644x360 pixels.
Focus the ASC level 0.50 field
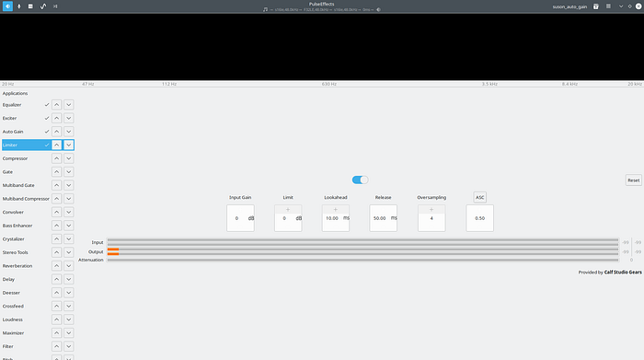pyautogui.click(x=479, y=218)
